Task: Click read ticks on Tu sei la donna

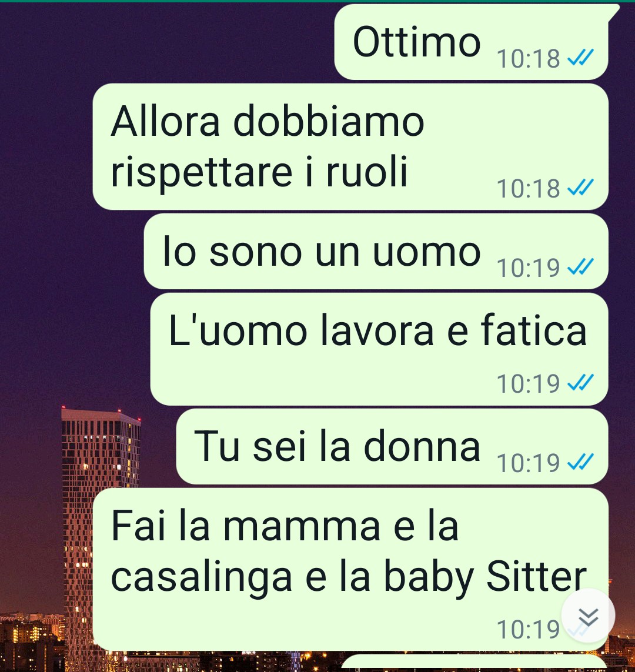Action: [580, 462]
